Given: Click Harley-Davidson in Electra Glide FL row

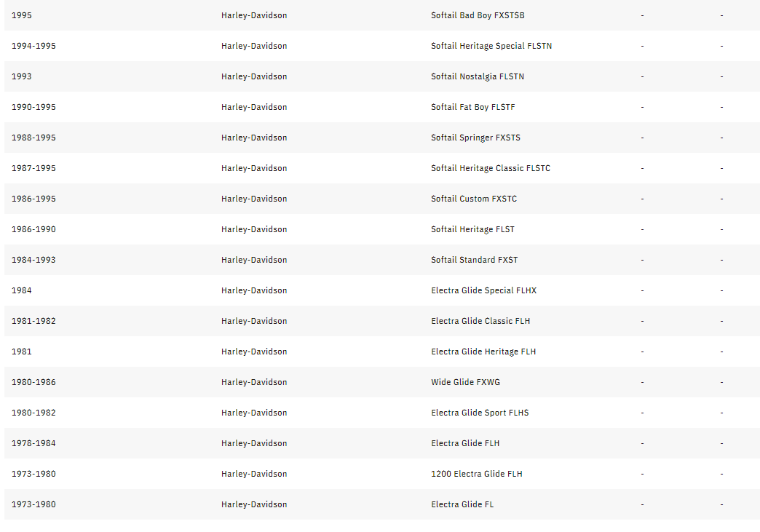Looking at the screenshot, I should (254, 504).
